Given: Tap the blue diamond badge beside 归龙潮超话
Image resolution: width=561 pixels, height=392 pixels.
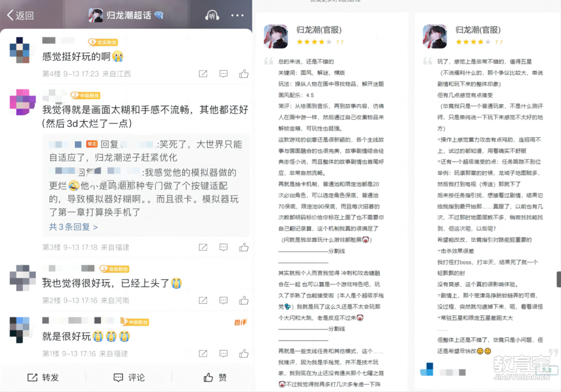Looking at the screenshot, I should tap(159, 15).
